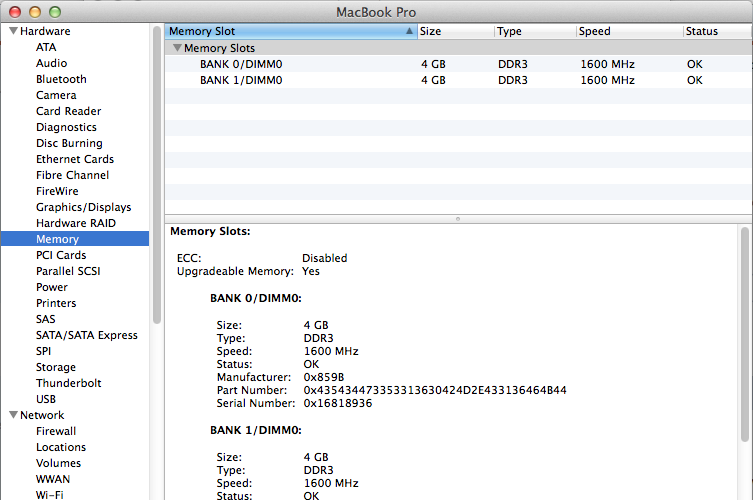Image resolution: width=753 pixels, height=500 pixels.
Task: Select Parallel SCSI in the sidebar
Action: [68, 271]
